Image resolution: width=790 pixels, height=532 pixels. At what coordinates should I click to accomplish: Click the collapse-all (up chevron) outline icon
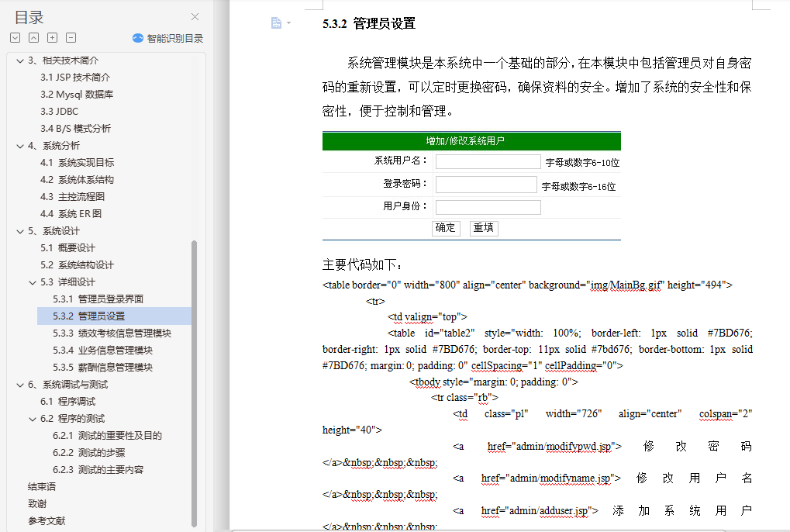pyautogui.click(x=34, y=38)
